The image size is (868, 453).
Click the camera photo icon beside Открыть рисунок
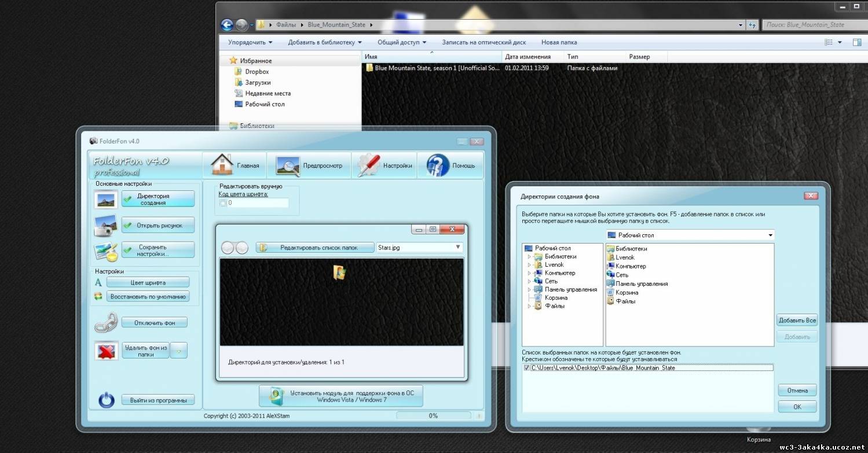(105, 226)
